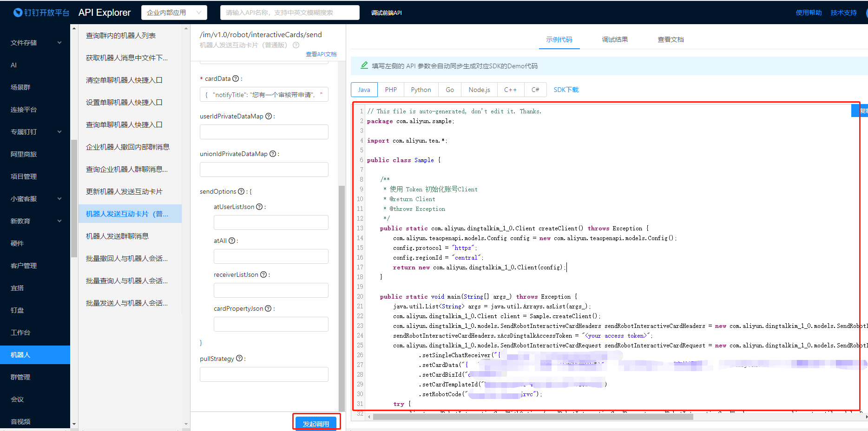Click the green edit pencil icon in tip banner
The width and height of the screenshot is (868, 431).
pyautogui.click(x=364, y=65)
